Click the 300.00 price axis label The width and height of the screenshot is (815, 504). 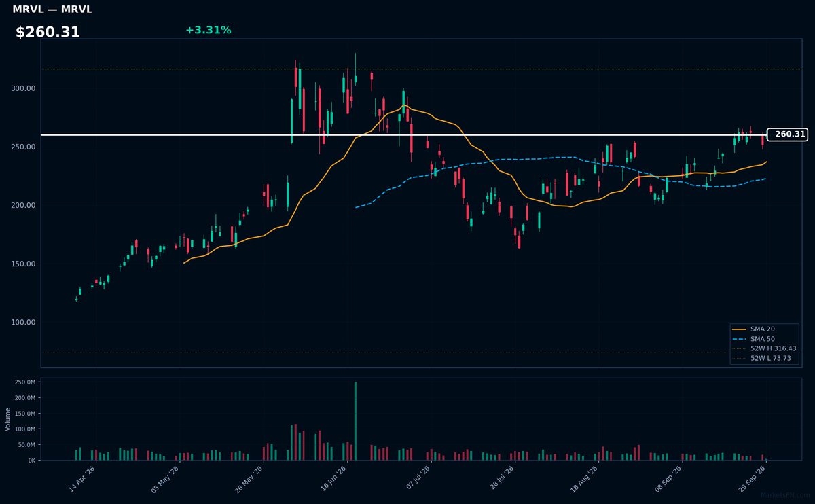point(23,88)
